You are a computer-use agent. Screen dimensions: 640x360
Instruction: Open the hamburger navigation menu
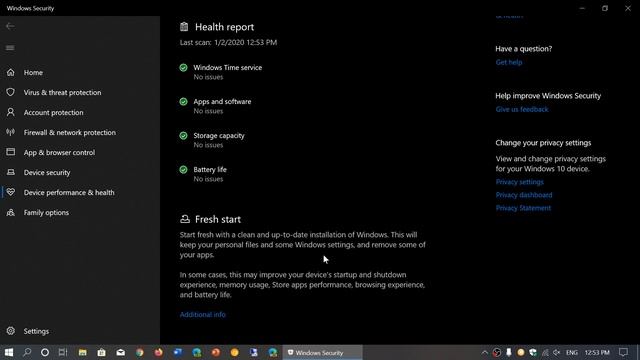[10, 48]
